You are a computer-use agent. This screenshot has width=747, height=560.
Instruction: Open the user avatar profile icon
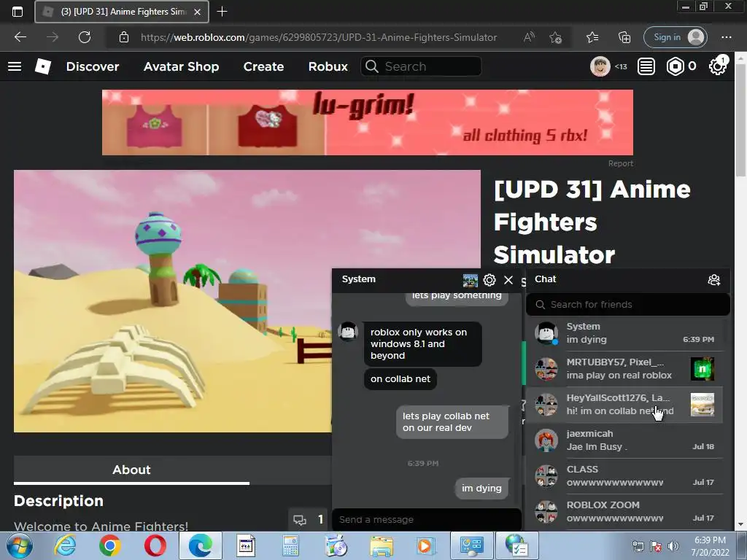pos(600,66)
